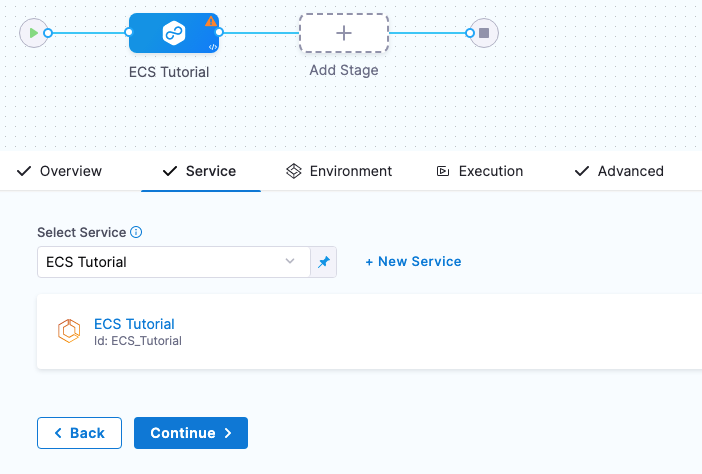Click the warning triangle on stage node
Image resolution: width=702 pixels, height=474 pixels.
coord(211,21)
